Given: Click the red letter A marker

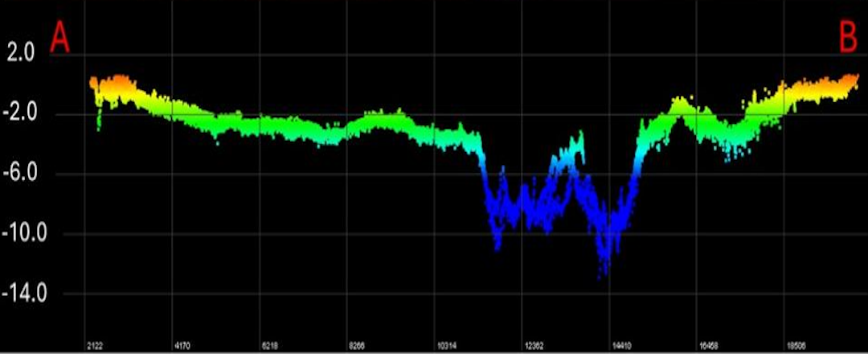Looking at the screenshot, I should tap(60, 38).
